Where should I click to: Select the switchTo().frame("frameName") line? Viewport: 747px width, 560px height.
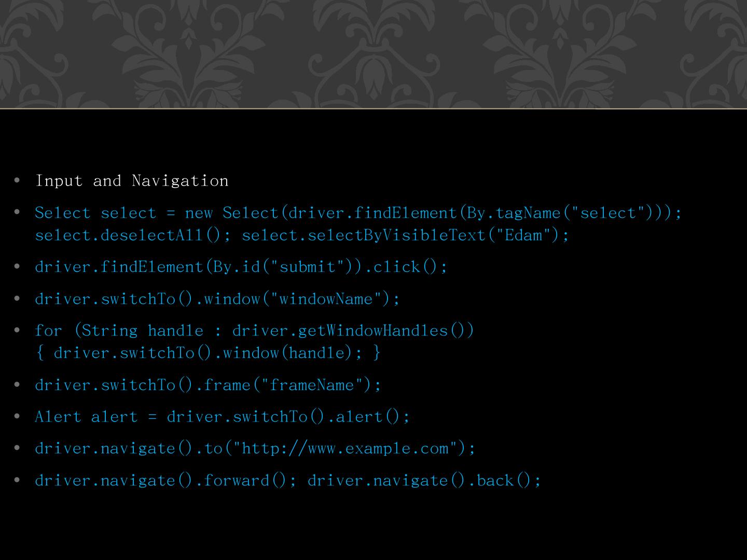tap(208, 385)
